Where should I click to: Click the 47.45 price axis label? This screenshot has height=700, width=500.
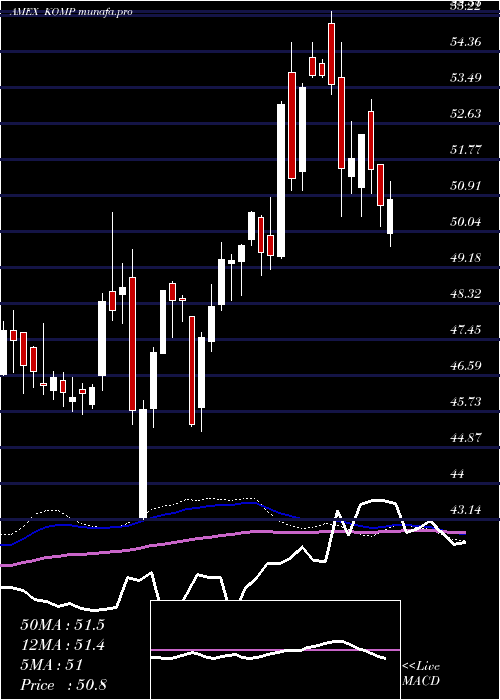point(466,330)
